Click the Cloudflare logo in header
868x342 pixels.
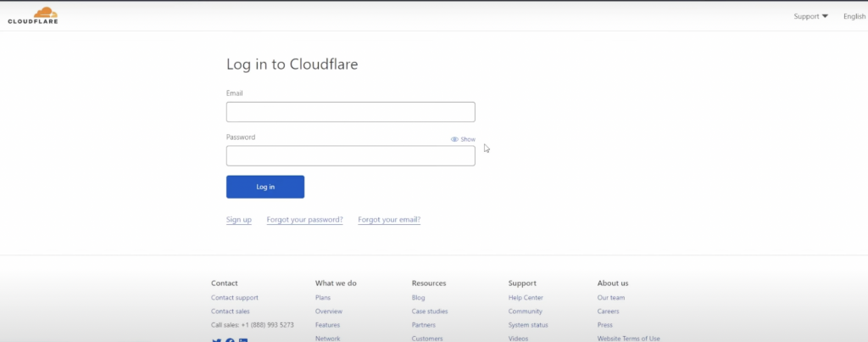pos(33,15)
